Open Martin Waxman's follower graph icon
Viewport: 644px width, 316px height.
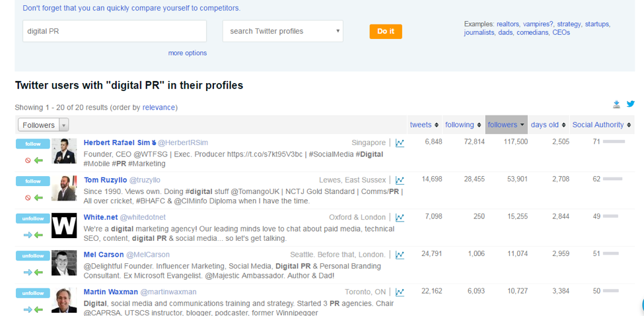[x=400, y=292]
